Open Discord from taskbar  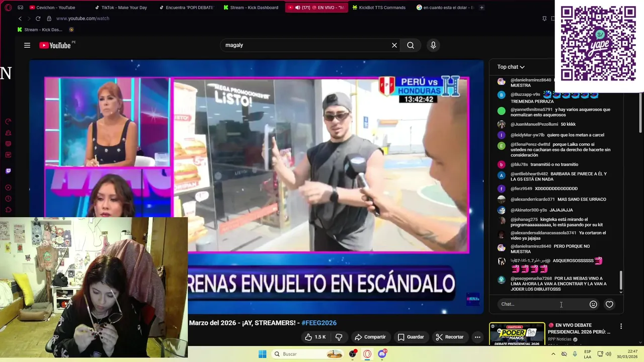(x=382, y=354)
